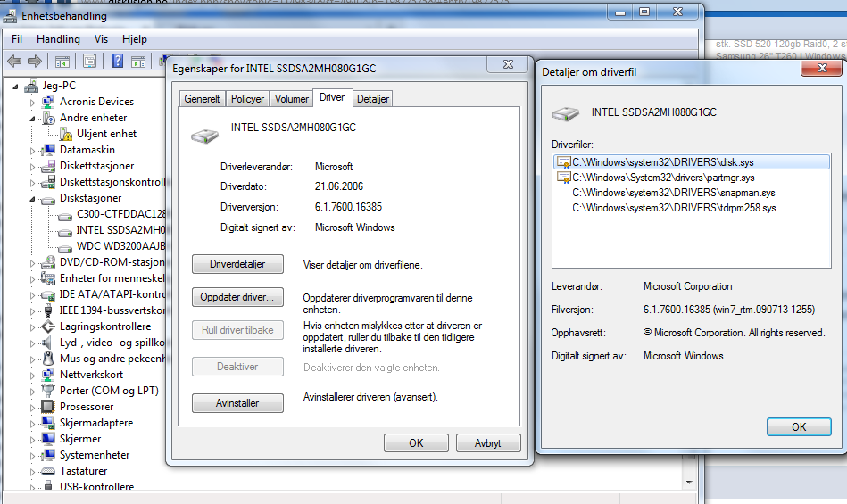The image size is (847, 504).
Task: Click scroll-down arrow of Enhetsbehandling scrollbar
Action: coord(689,483)
